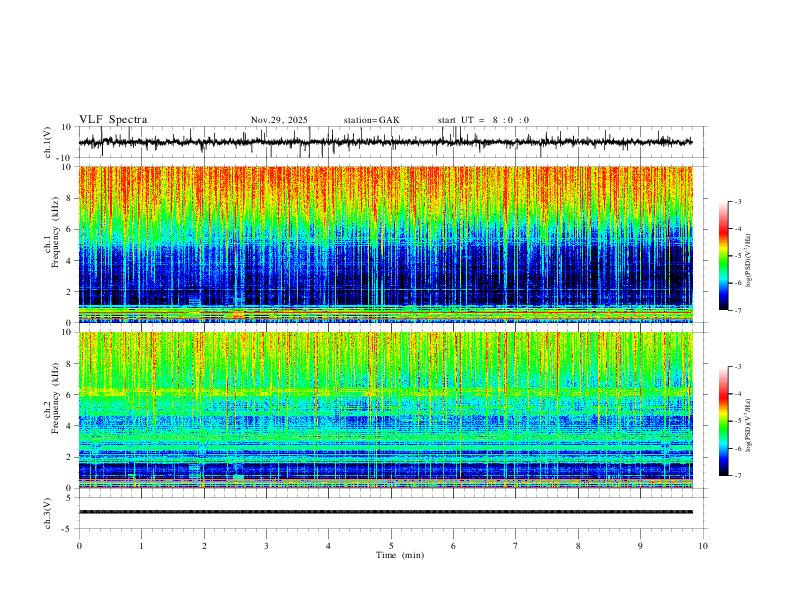Click the 'VLF Spectra' title text
The height and width of the screenshot is (612, 792).
(113, 120)
